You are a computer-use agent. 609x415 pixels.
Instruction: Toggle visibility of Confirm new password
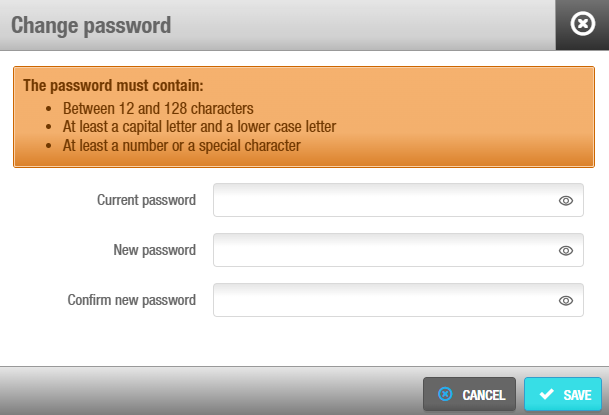pyautogui.click(x=565, y=300)
